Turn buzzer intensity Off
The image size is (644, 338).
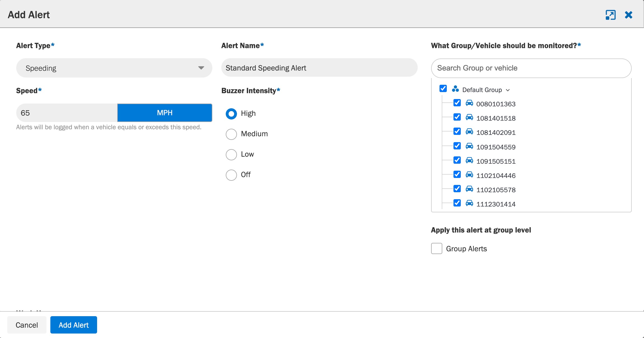(231, 175)
